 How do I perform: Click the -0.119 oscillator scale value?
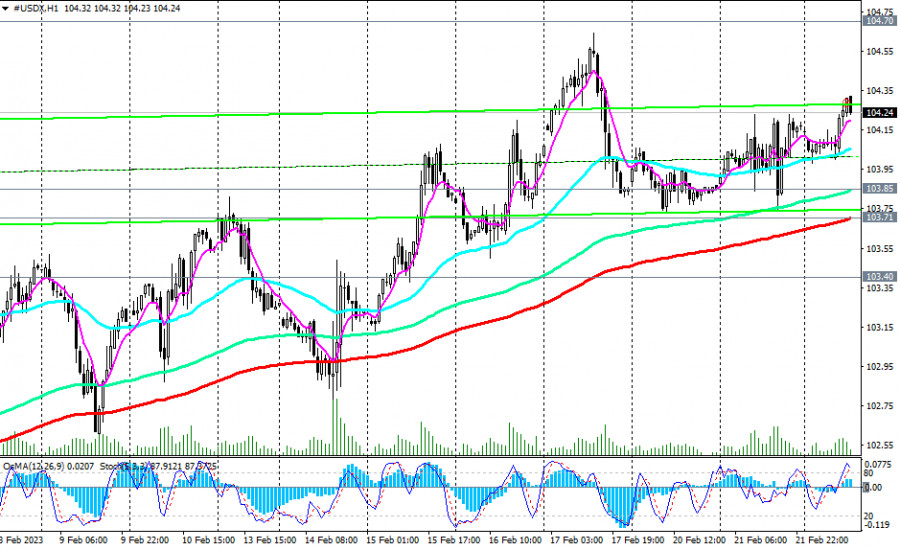click(878, 525)
